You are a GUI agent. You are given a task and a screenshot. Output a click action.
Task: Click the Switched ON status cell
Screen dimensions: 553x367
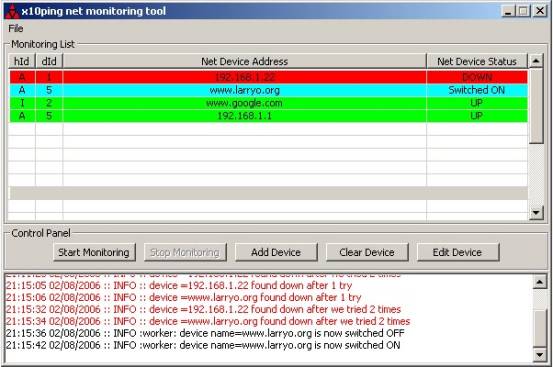click(477, 90)
